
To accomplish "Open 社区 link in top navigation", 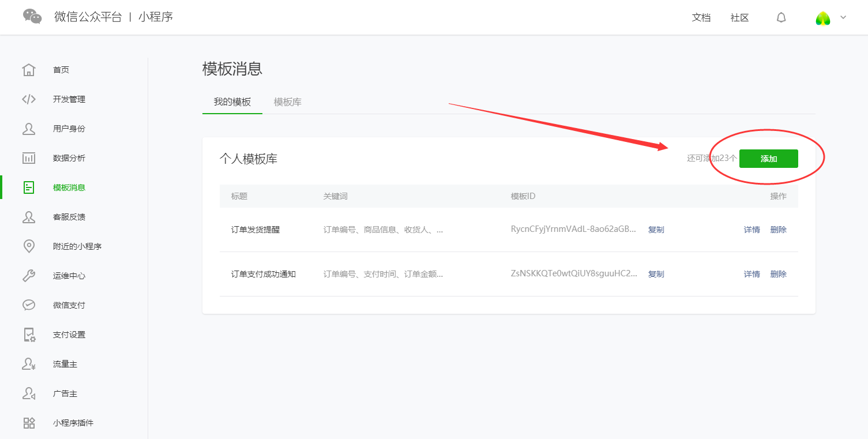I will 739,18.
